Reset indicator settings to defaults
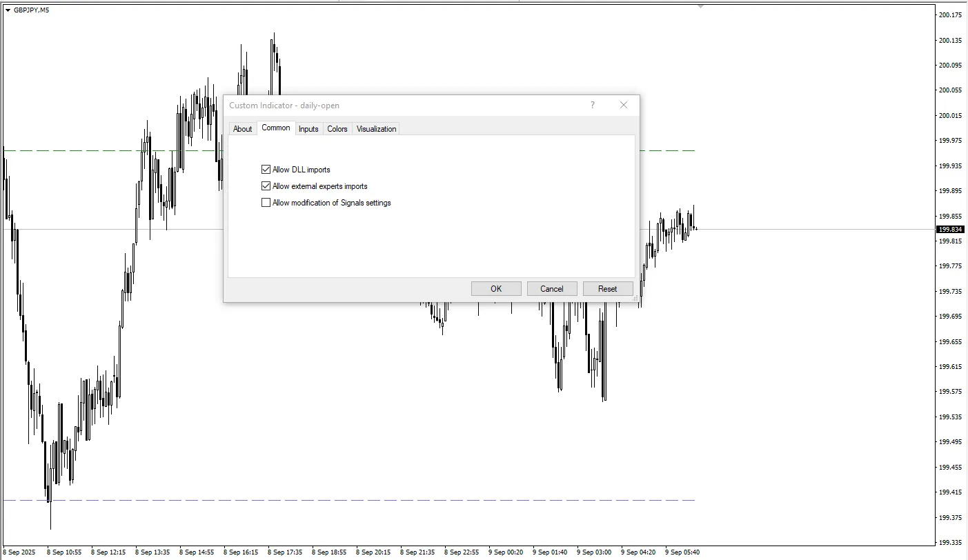The height and width of the screenshot is (560, 968). click(608, 289)
